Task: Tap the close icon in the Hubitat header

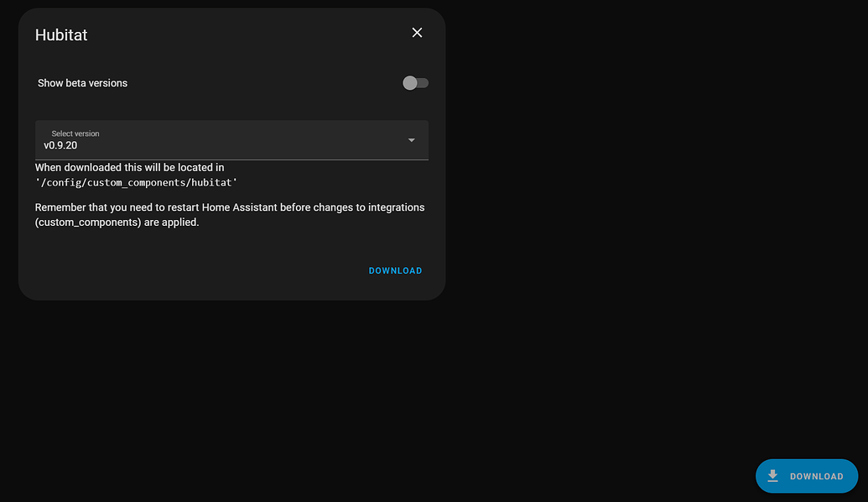Action: (417, 32)
